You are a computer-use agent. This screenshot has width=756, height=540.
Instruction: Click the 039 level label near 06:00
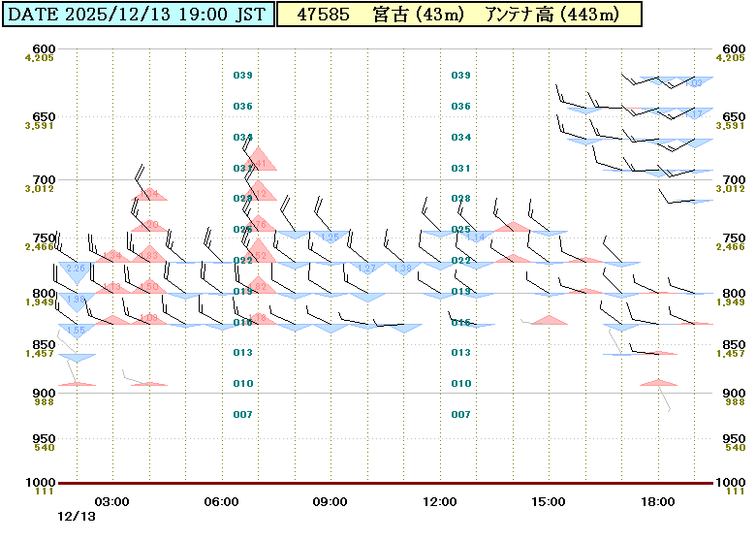(x=242, y=75)
